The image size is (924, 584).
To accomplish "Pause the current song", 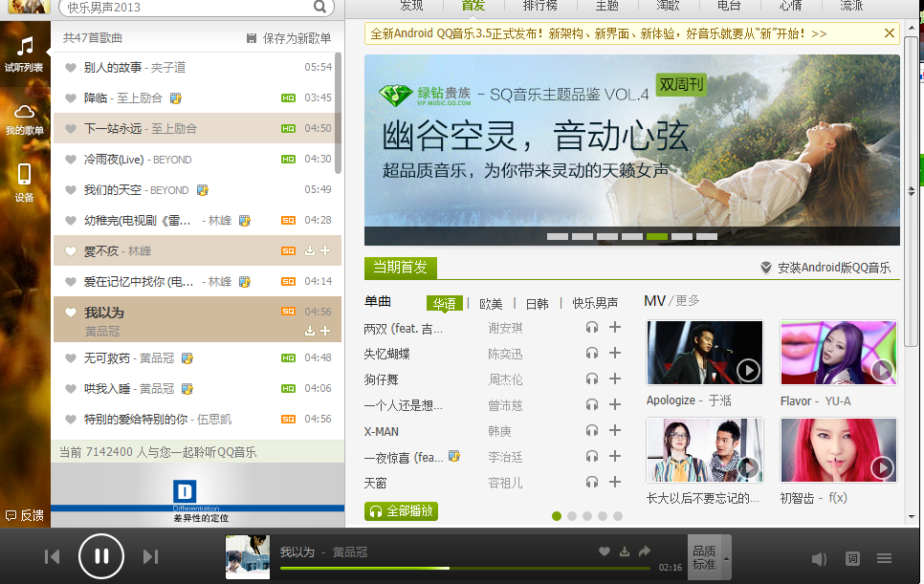I will [101, 556].
